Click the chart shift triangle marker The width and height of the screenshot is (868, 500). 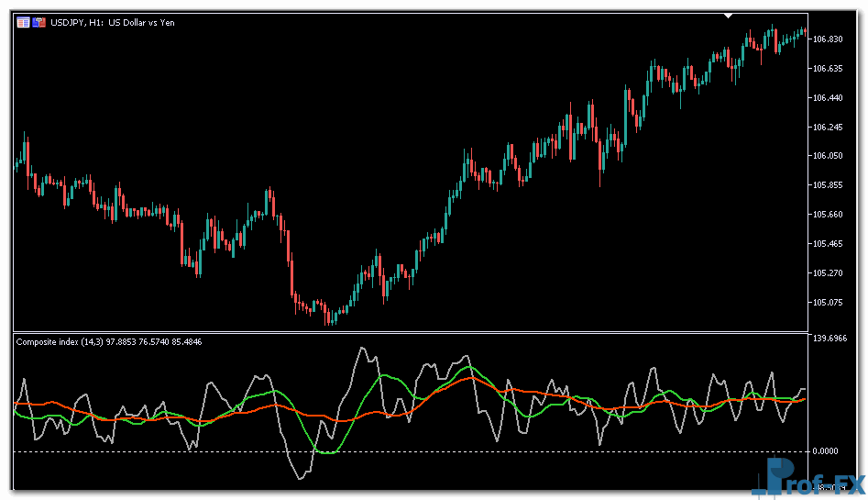(728, 16)
